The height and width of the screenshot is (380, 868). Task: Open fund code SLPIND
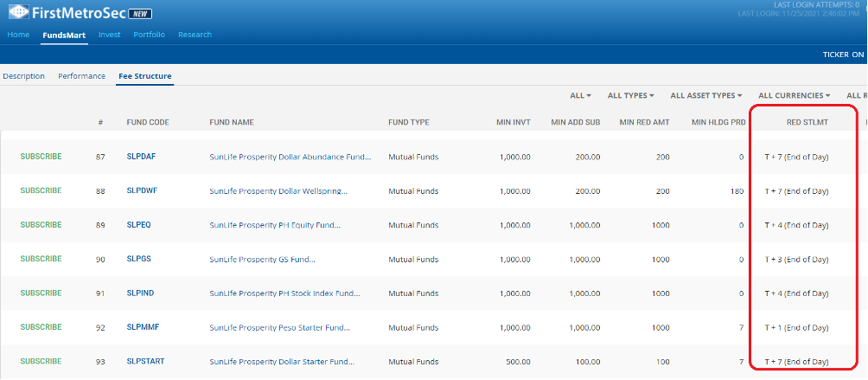click(140, 293)
